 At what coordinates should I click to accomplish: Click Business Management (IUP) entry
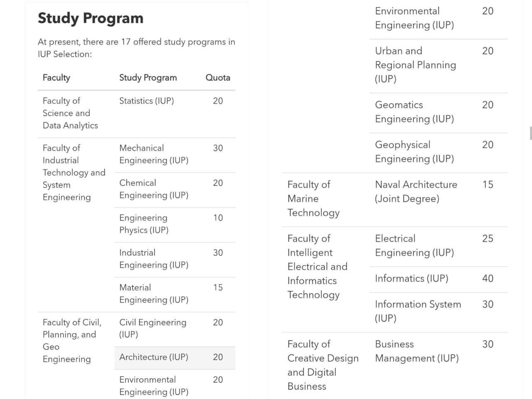416,351
